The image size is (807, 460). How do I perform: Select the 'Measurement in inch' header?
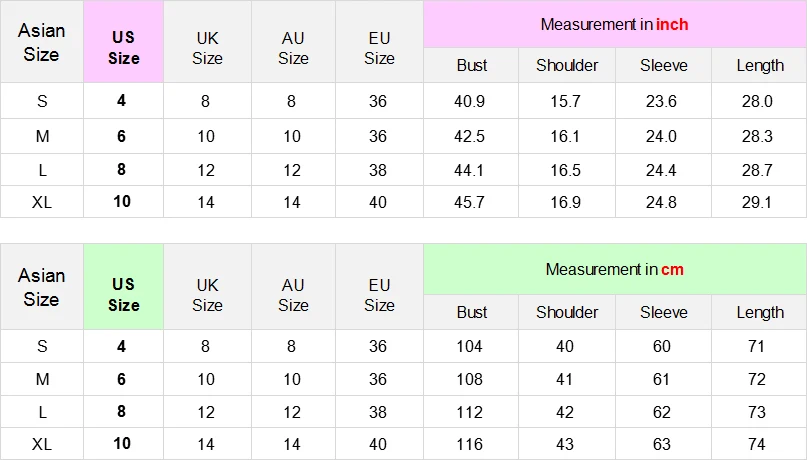point(615,24)
